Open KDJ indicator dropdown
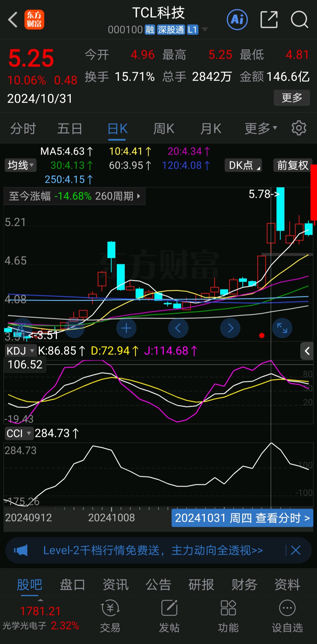The height and width of the screenshot is (644, 317). click(20, 351)
